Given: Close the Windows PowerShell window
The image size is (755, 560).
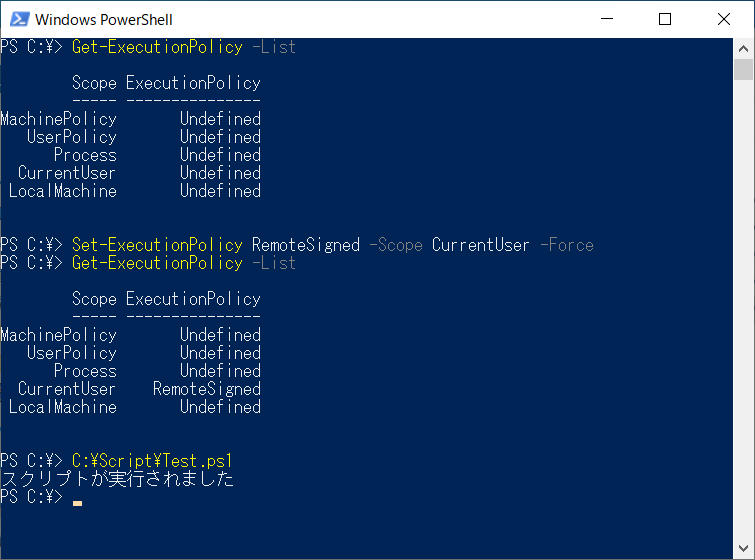Looking at the screenshot, I should [724, 19].
